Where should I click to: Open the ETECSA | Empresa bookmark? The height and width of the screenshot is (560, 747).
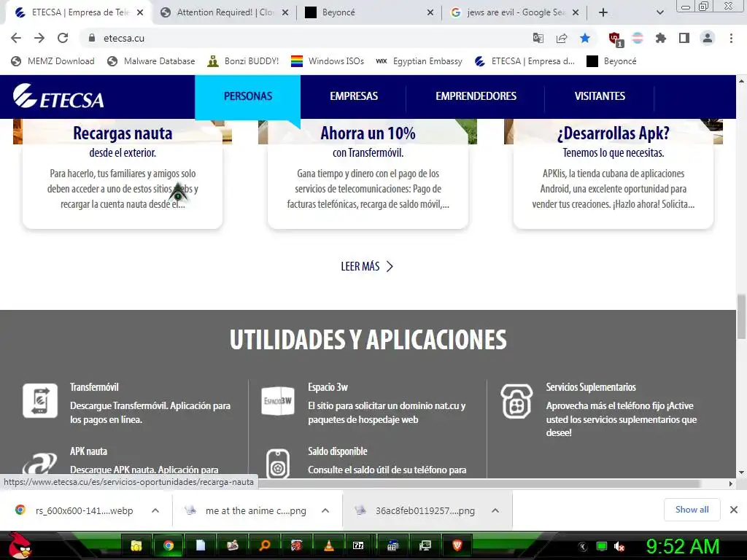point(525,61)
